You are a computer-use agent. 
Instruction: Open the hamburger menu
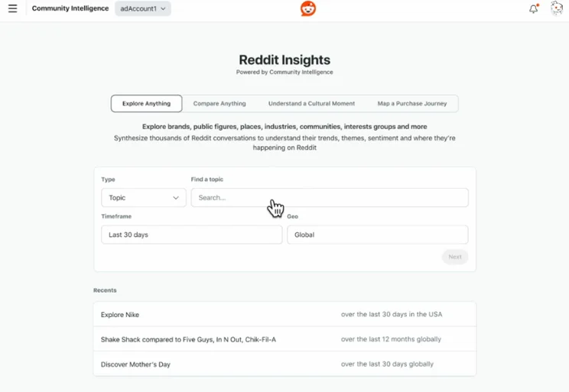point(13,8)
